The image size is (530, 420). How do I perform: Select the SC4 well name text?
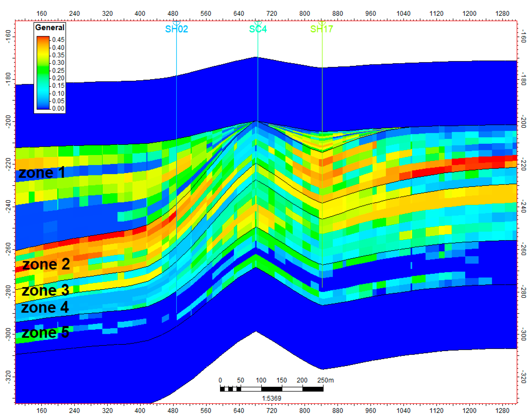coord(258,29)
